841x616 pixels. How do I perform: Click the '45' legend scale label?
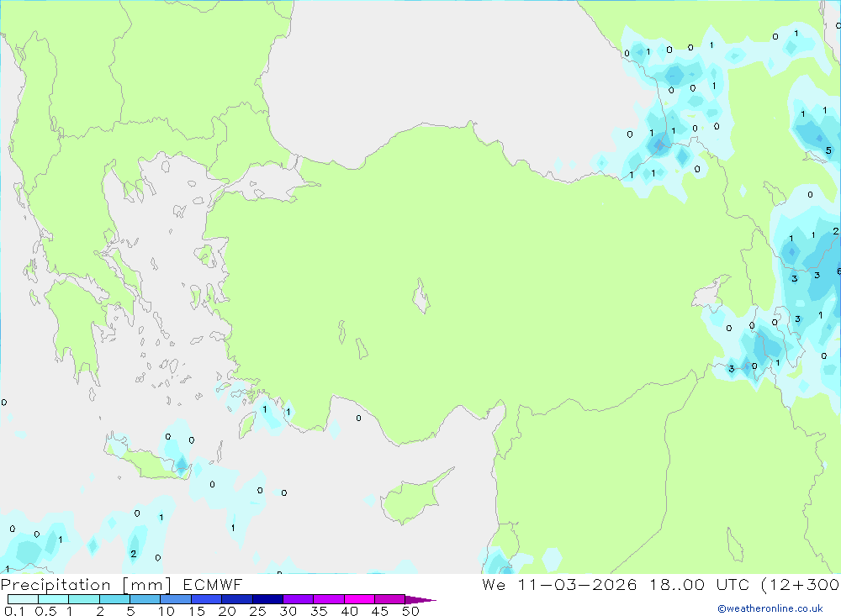pyautogui.click(x=380, y=611)
